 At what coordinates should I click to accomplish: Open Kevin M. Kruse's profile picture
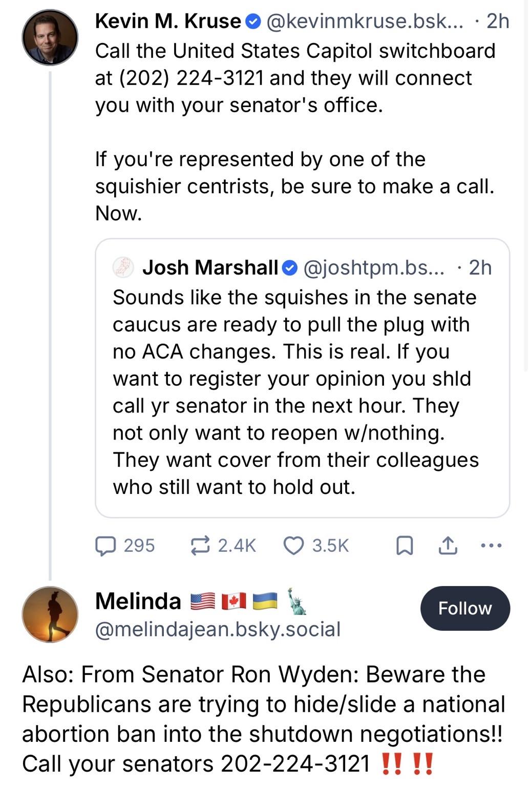click(50, 38)
